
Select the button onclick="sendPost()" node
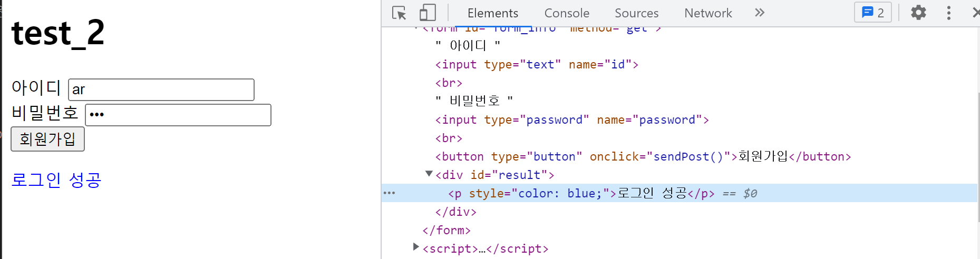(x=643, y=156)
